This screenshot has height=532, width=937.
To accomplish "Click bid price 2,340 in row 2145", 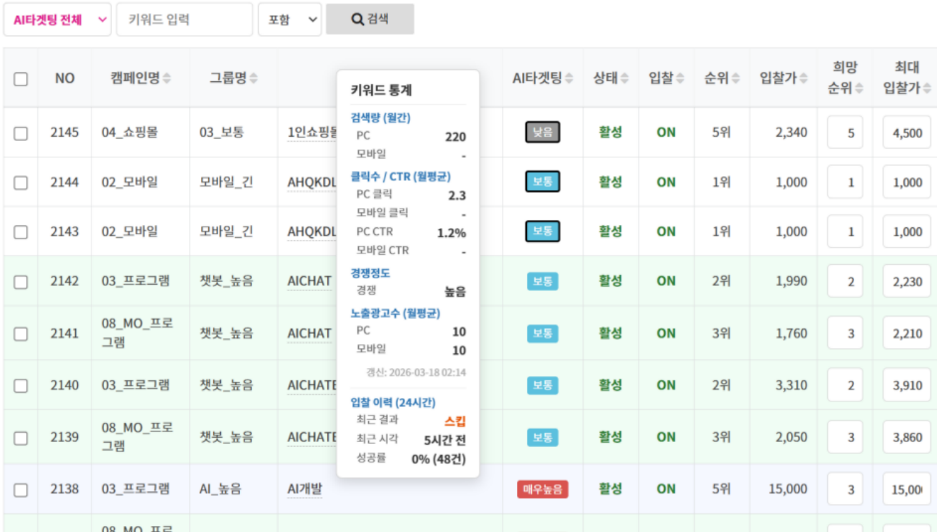I will coord(791,132).
